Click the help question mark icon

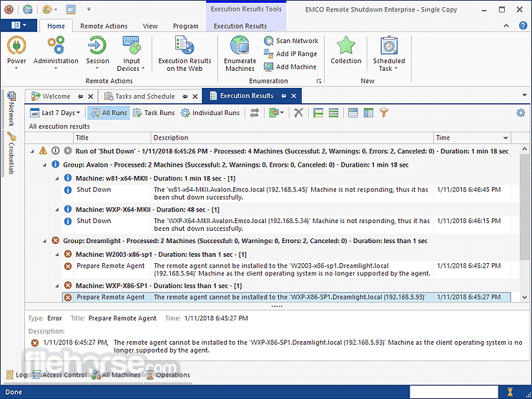pyautogui.click(x=523, y=26)
